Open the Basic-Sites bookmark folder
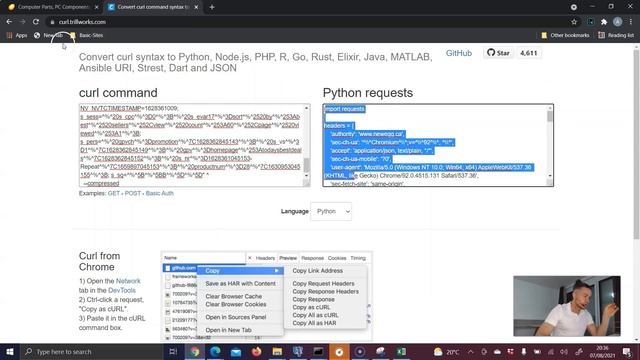The image size is (640, 360). pos(87,35)
